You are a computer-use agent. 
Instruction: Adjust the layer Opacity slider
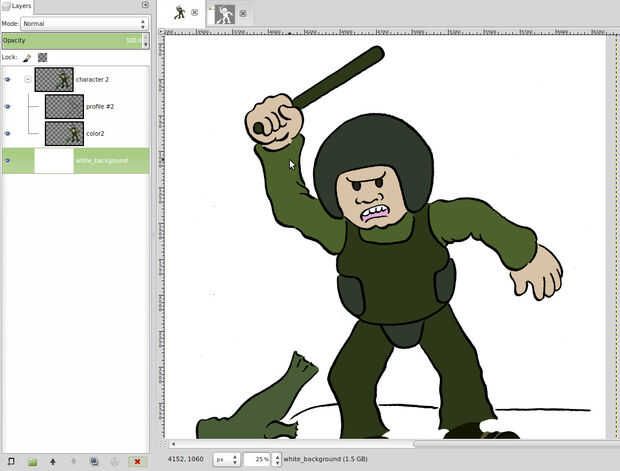(x=70, y=41)
